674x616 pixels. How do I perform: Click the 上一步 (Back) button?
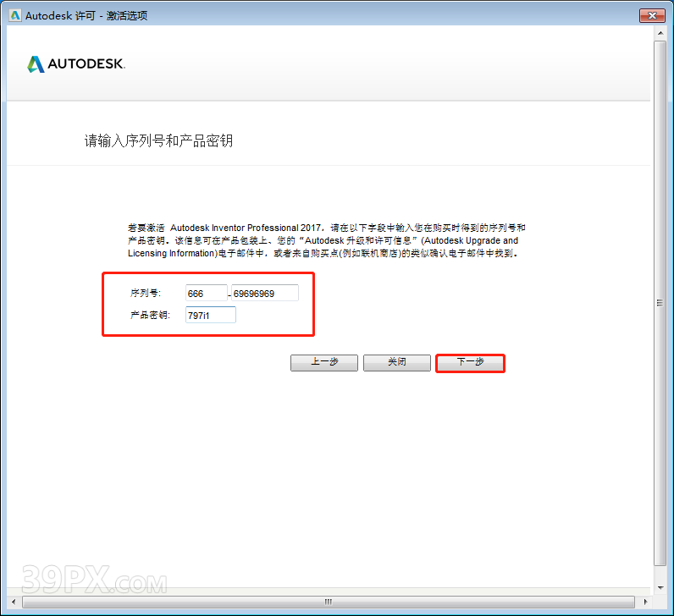[x=324, y=363]
